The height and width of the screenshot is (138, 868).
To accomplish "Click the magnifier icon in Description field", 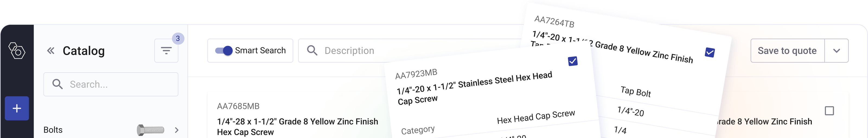I will point(312,51).
